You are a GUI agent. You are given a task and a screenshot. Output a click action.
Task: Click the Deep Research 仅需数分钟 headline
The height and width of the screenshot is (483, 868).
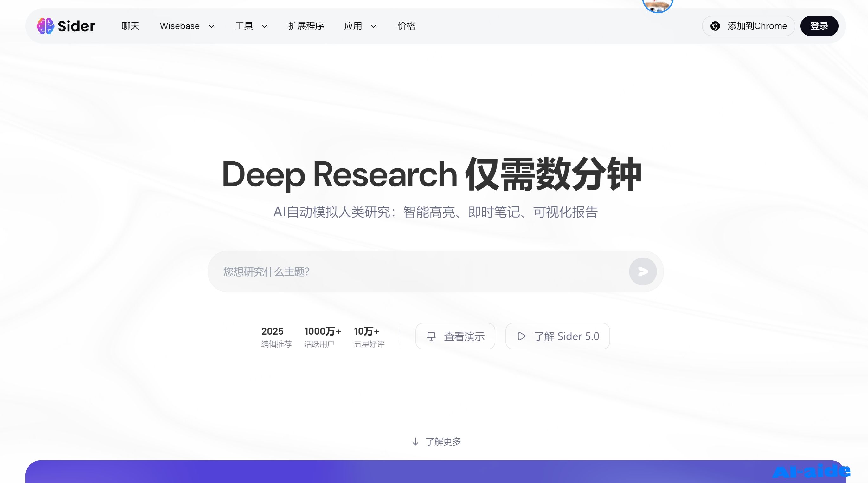pyautogui.click(x=432, y=175)
